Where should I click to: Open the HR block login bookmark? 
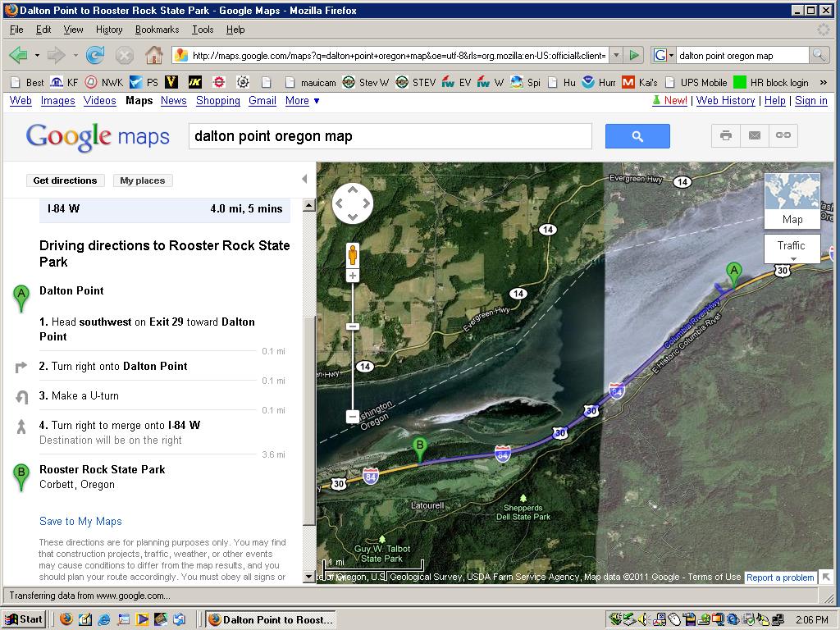pyautogui.click(x=771, y=83)
